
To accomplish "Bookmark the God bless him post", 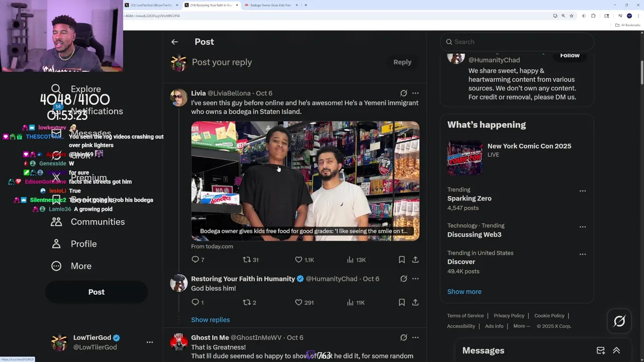I will coord(401,302).
